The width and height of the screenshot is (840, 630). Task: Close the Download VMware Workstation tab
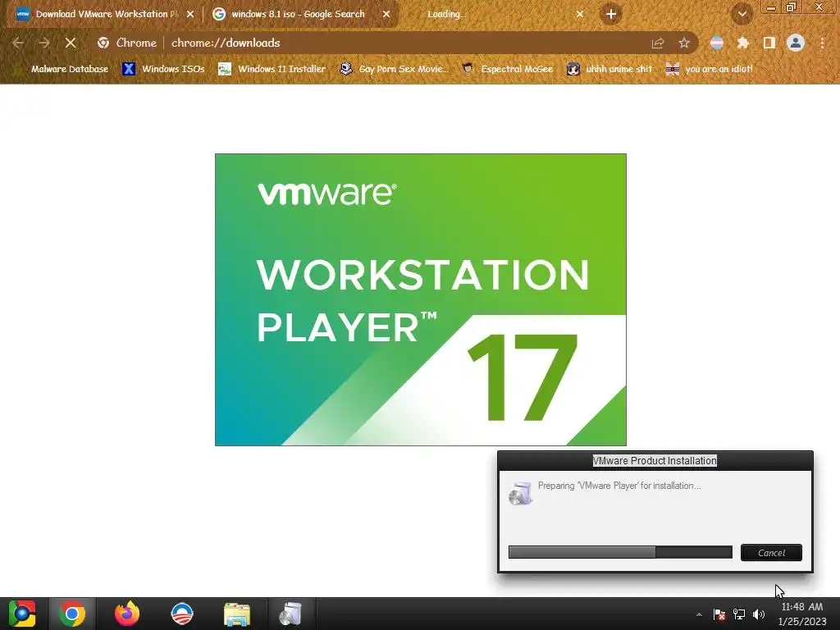(190, 15)
